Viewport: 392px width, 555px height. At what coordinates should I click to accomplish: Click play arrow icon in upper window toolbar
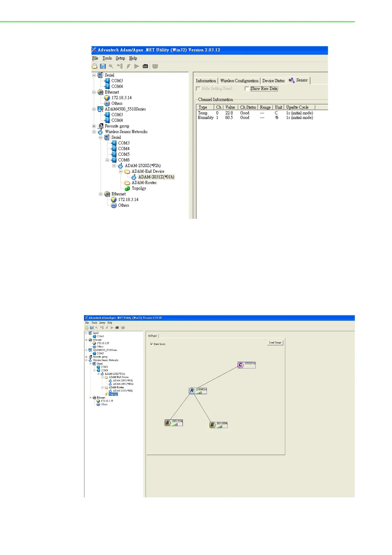(x=137, y=66)
